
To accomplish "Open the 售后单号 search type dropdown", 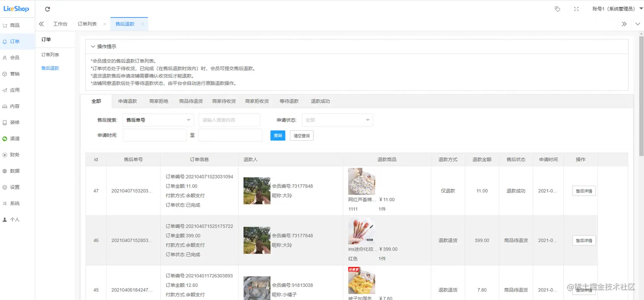I will tap(158, 120).
